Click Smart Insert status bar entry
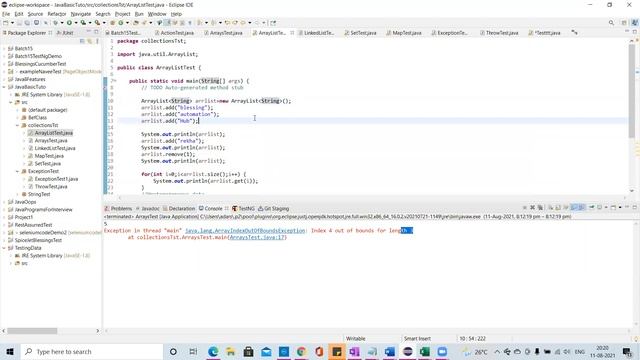This screenshot has height=360, width=640. point(417,339)
